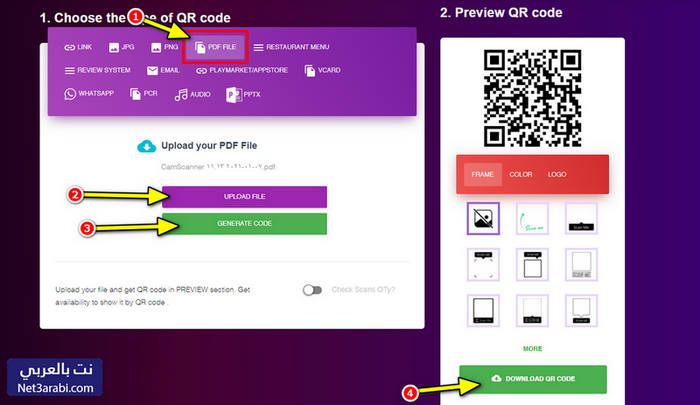Image resolution: width=700 pixels, height=405 pixels.
Task: Expand frame list with MORE
Action: 532,349
